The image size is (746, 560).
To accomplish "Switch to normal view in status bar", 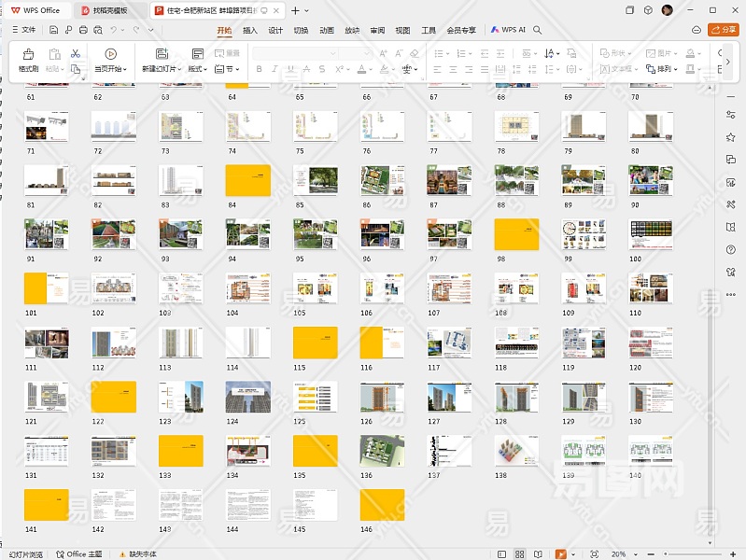I will tap(503, 553).
